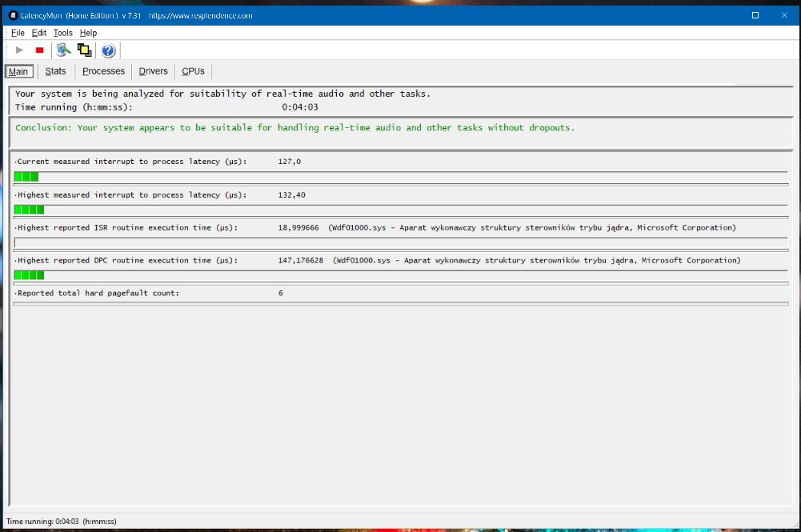Open the Tools menu
Image resolution: width=801 pixels, height=532 pixels.
(x=63, y=33)
